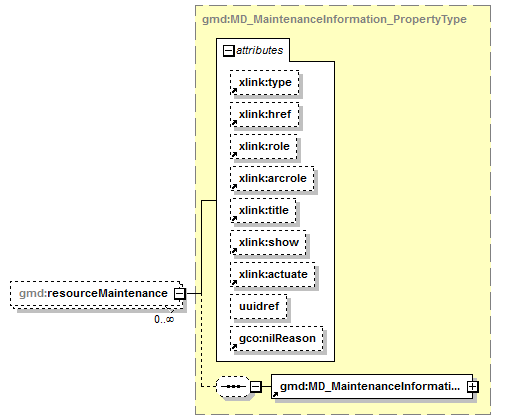Select the xlink:arcrole attribute
This screenshot has height=420, width=512.
pos(272,178)
